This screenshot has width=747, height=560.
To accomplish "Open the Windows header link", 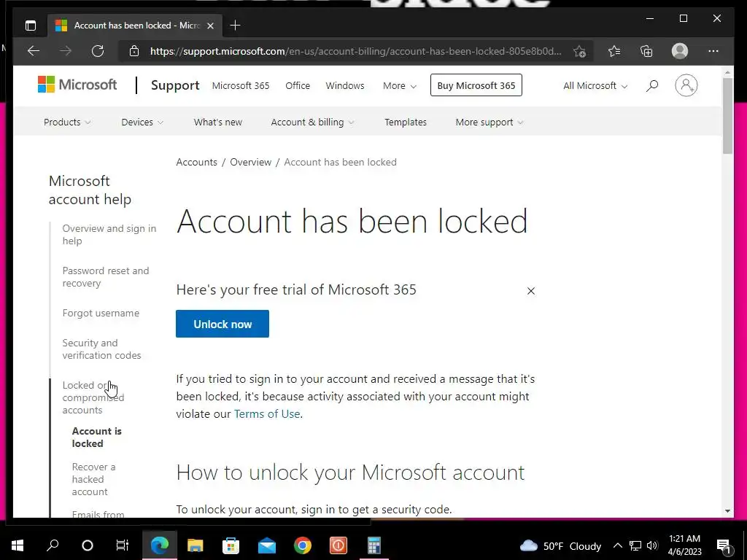I will pos(345,86).
